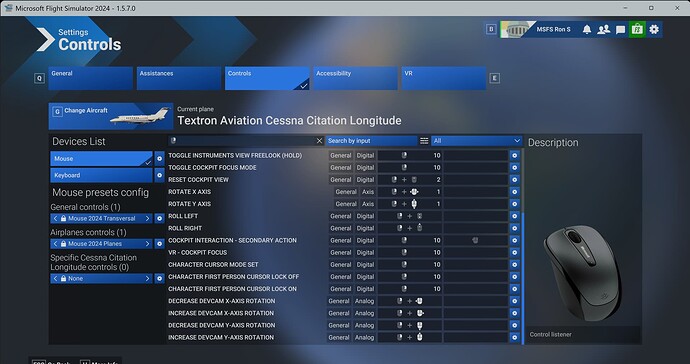Viewport: 690px width, 364px height.
Task: Next preset arrow for Mouse 2024 Transversal
Action: click(x=147, y=218)
